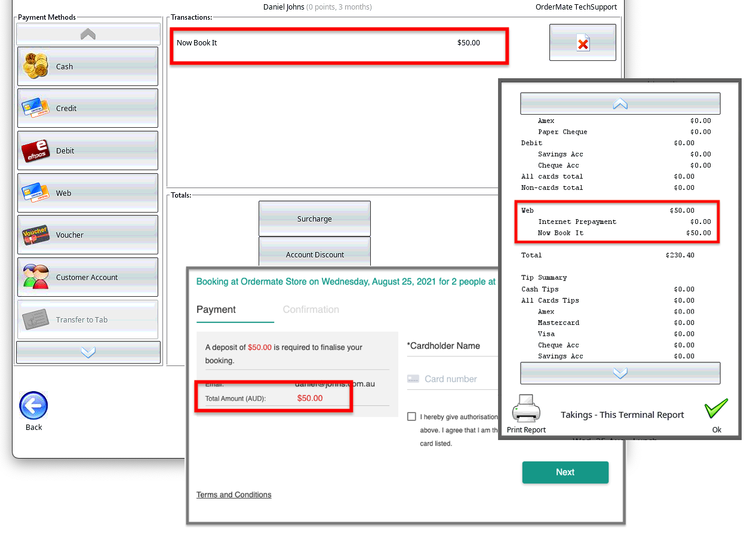Click the Print Report printer icon

[526, 410]
